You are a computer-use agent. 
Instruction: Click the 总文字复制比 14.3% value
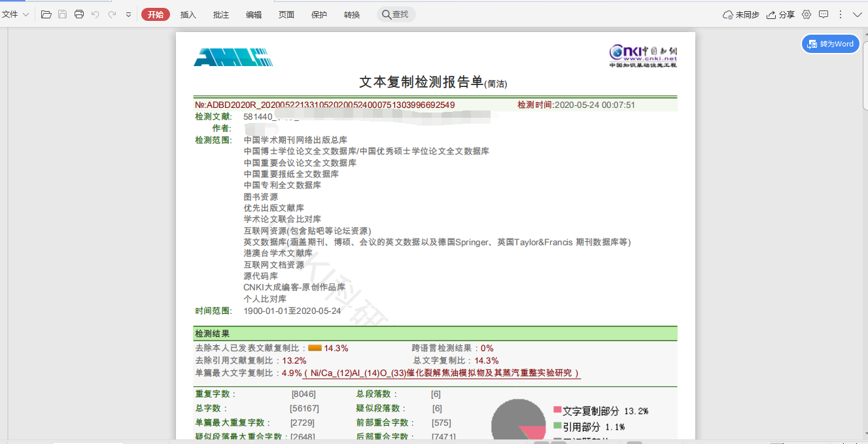click(487, 360)
